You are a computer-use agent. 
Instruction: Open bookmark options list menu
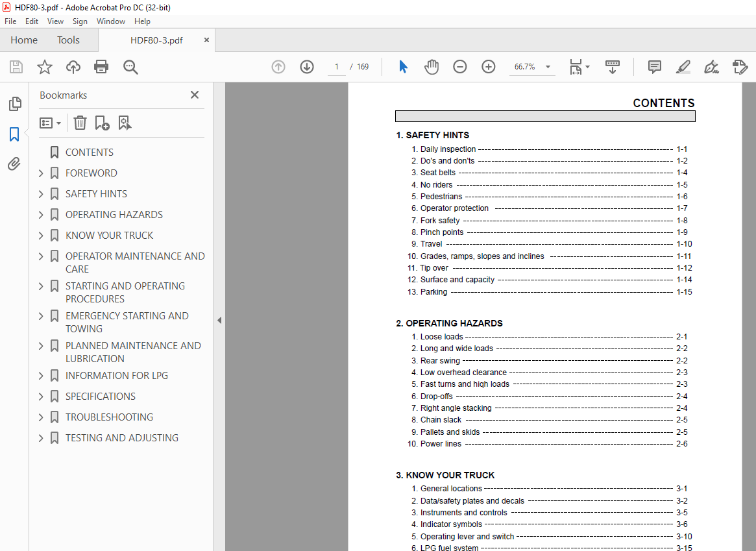click(x=50, y=123)
